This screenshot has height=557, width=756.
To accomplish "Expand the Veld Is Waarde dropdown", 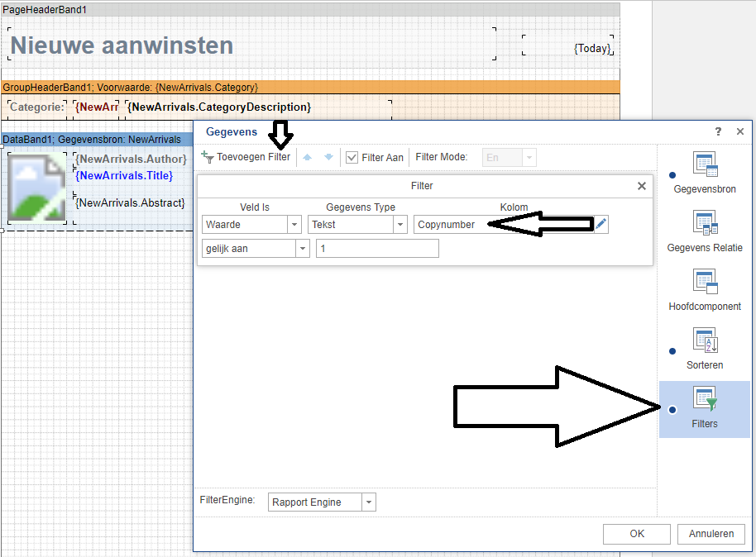I will 294,224.
